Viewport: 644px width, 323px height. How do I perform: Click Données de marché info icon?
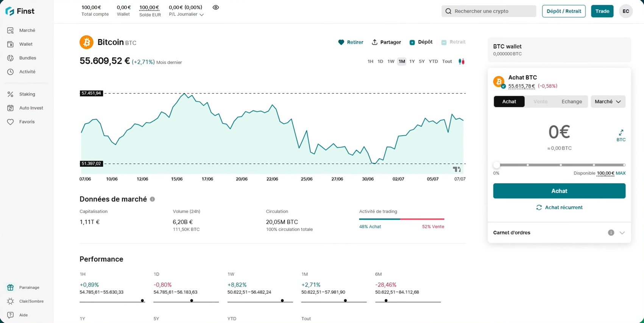coord(152,199)
